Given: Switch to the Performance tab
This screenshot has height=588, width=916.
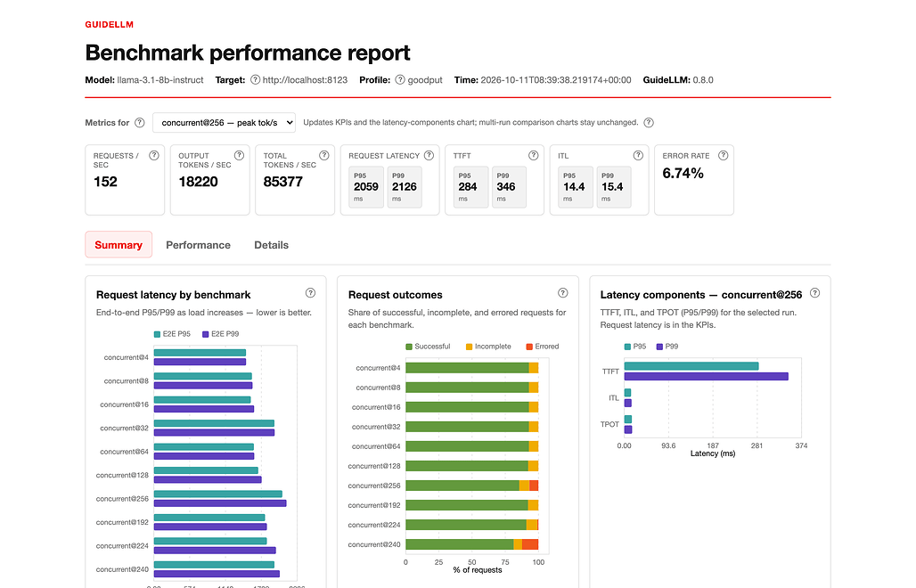Looking at the screenshot, I should 198,245.
